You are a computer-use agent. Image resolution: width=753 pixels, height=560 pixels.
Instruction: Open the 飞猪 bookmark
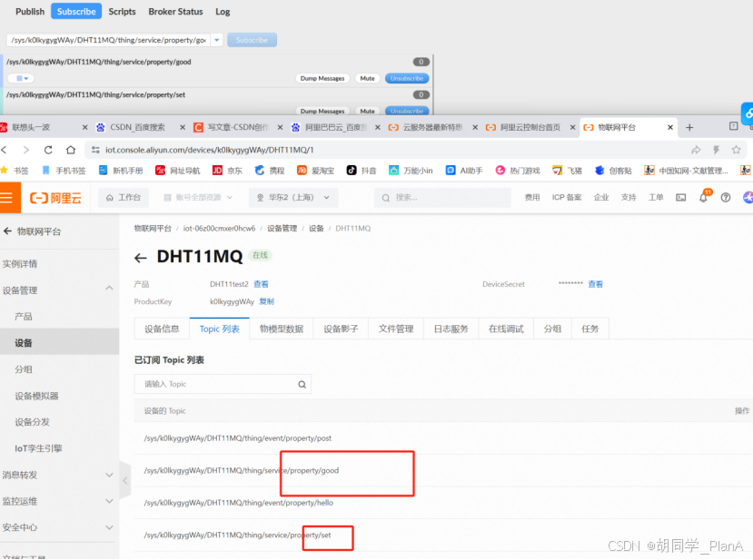[x=567, y=171]
